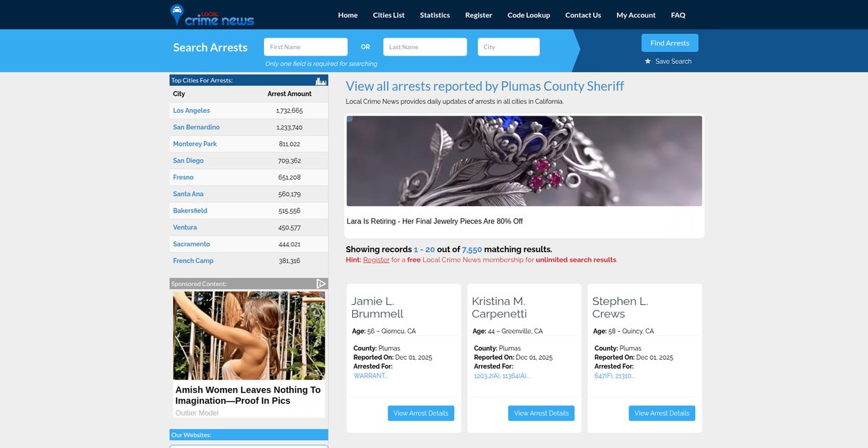View arrest details for Stephen L. Crews
Screen dimensions: 868x448
(662, 413)
